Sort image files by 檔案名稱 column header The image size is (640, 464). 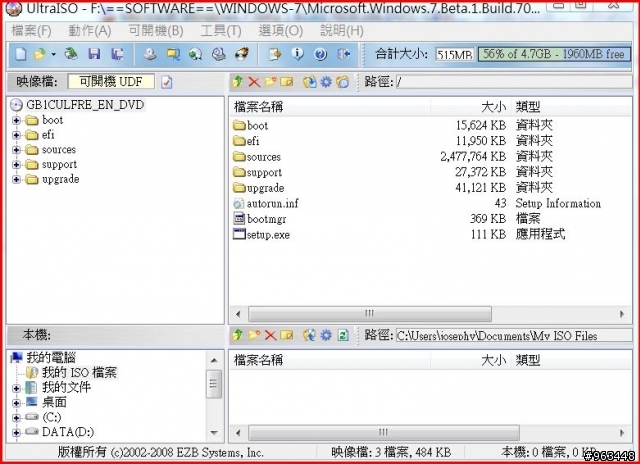330,107
